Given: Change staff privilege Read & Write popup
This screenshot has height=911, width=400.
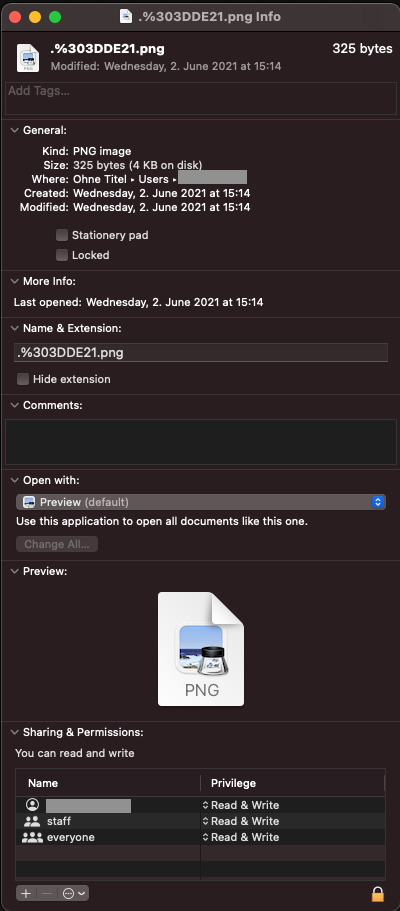Looking at the screenshot, I should (x=241, y=821).
